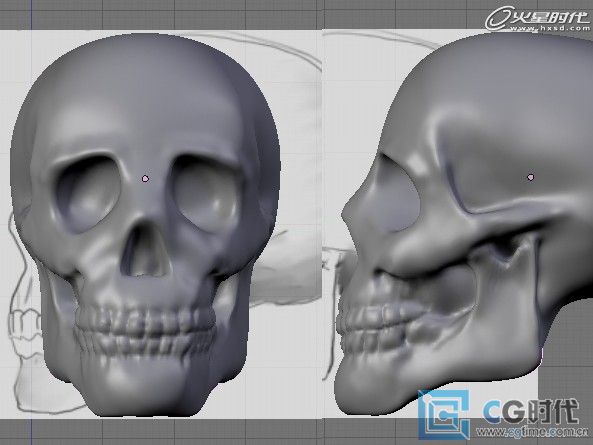Click the pivot marker on side-view skull
Screen dimensions: 593x445
pyautogui.click(x=531, y=177)
